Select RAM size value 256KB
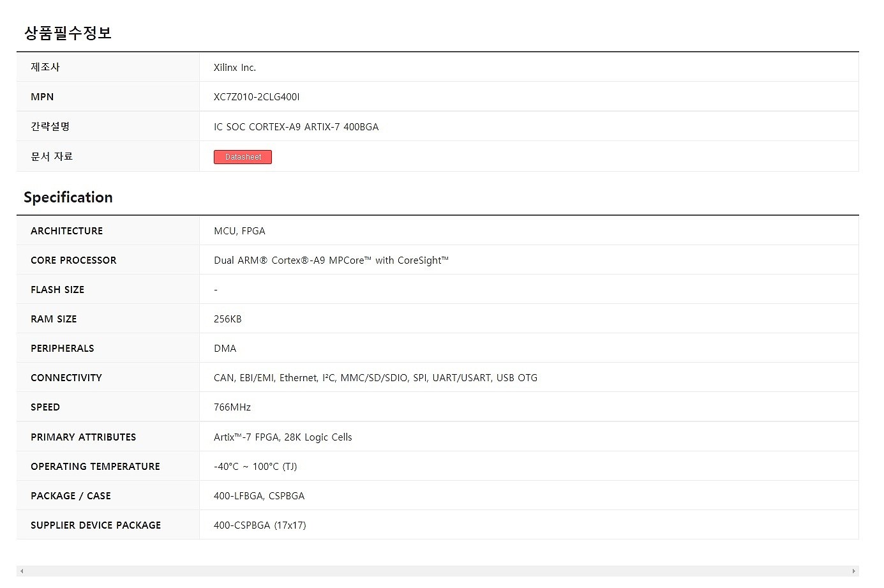 228,319
